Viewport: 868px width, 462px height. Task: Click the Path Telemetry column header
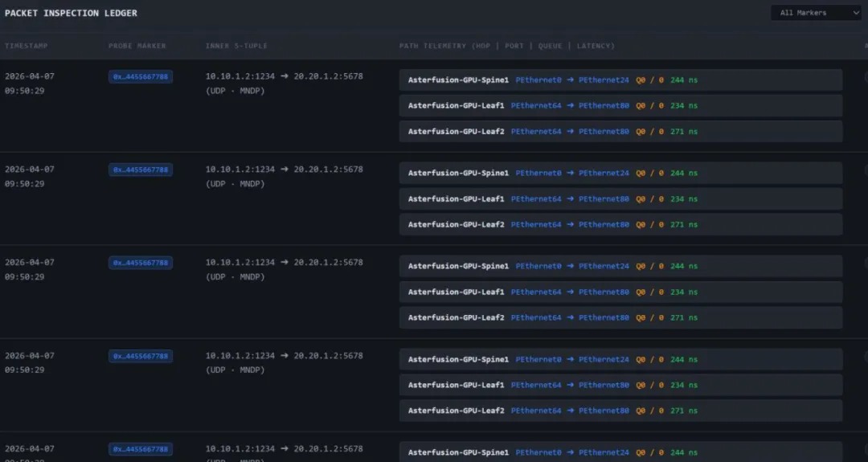tap(506, 46)
